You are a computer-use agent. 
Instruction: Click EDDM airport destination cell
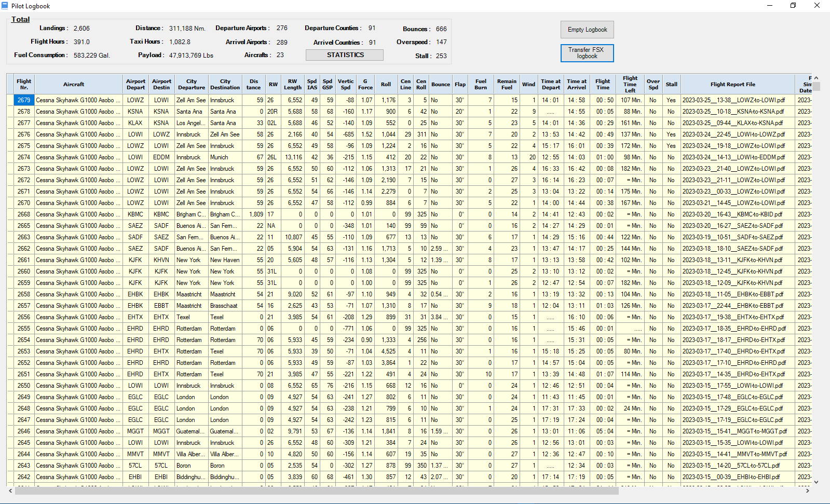point(161,157)
